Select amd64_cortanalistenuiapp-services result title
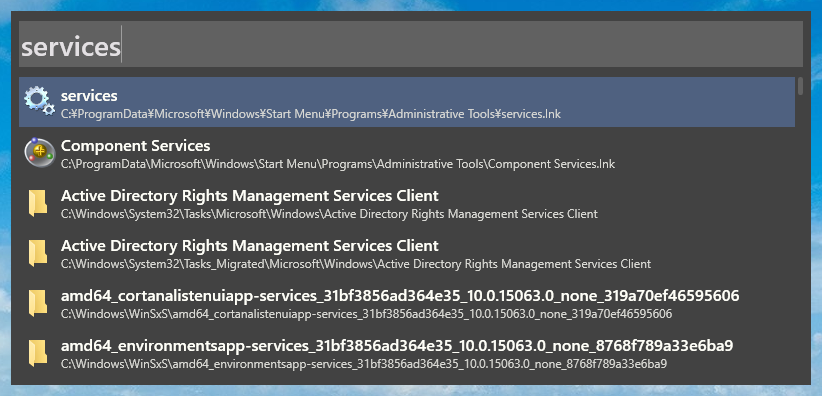Screen dimensions: 822x396 coord(400,296)
